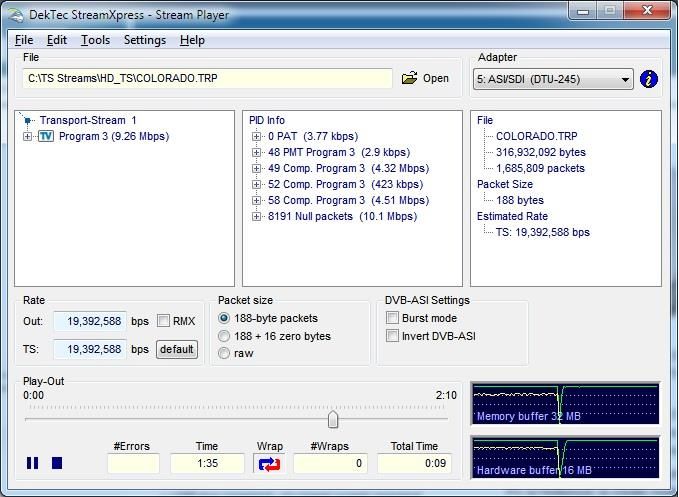Image resolution: width=679 pixels, height=497 pixels.
Task: Open the Adapter dropdown list
Action: point(553,79)
